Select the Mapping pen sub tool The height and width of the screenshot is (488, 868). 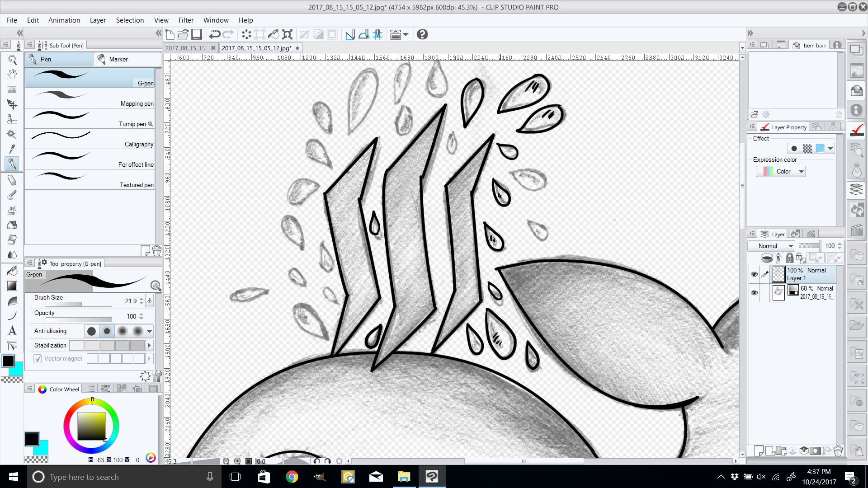(90, 98)
